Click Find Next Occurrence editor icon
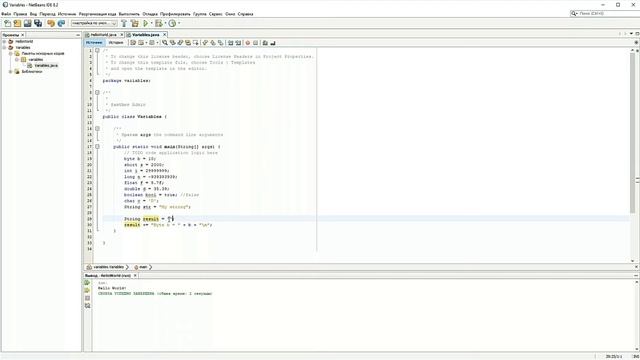Image resolution: width=640 pixels, height=360 pixels. click(x=180, y=42)
